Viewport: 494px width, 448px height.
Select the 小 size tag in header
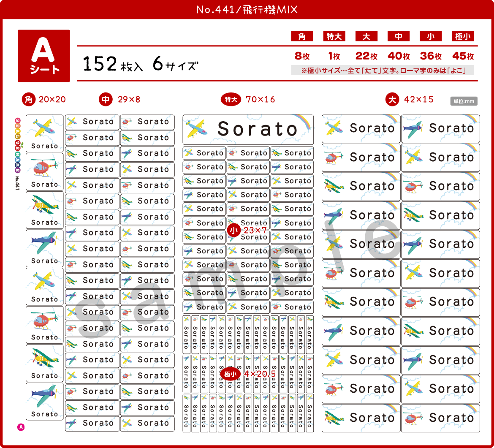tap(431, 36)
